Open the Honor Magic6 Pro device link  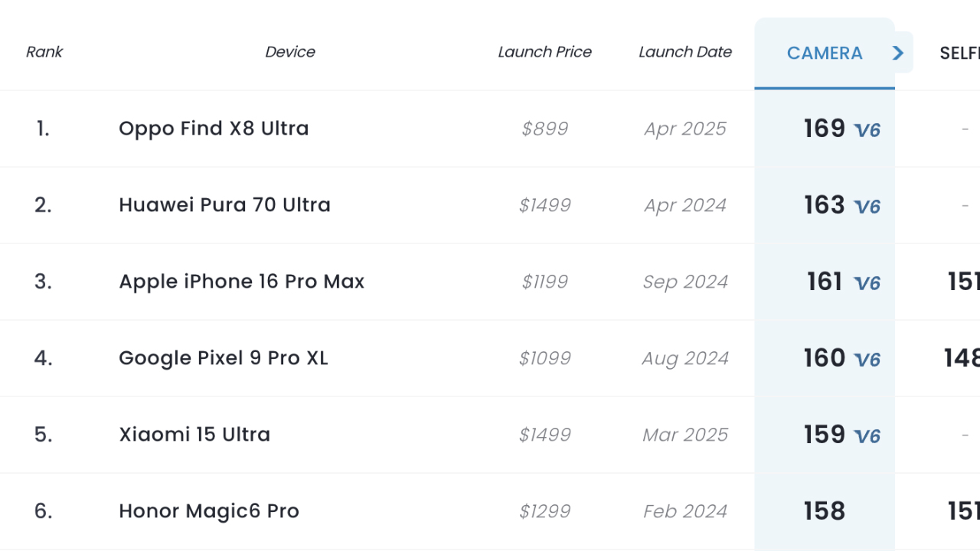[x=209, y=511]
